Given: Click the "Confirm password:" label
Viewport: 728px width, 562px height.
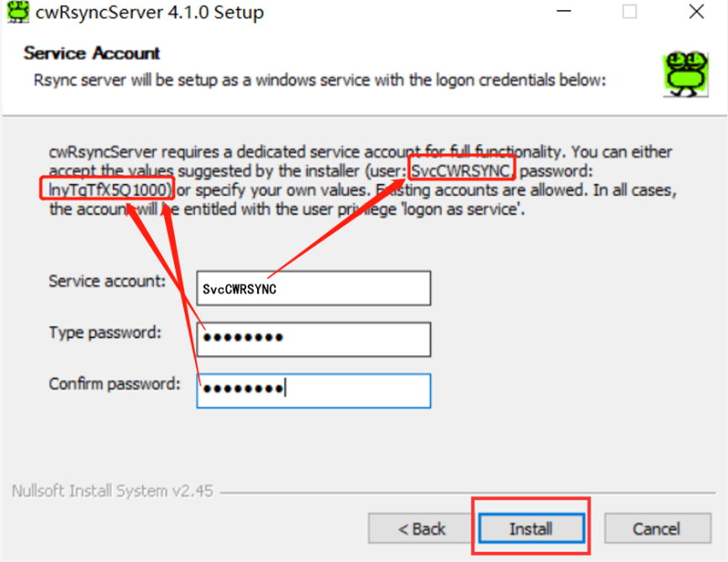Looking at the screenshot, I should point(114,384).
